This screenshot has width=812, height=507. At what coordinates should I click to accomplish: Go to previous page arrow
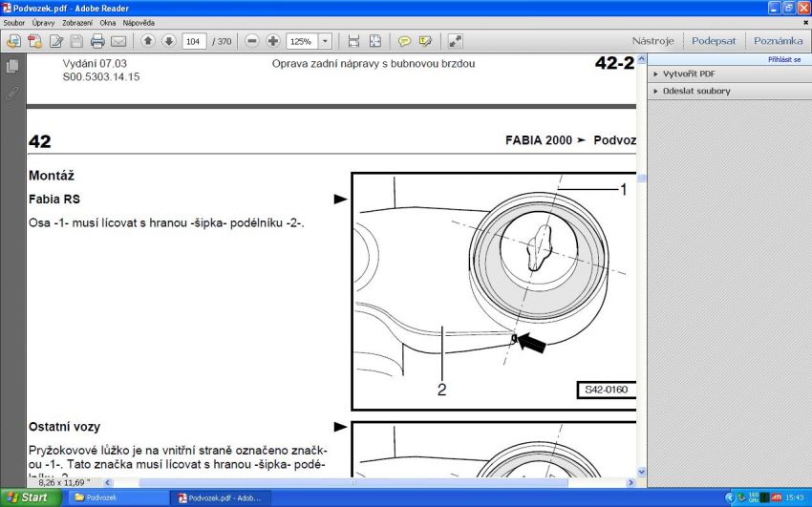[x=148, y=41]
